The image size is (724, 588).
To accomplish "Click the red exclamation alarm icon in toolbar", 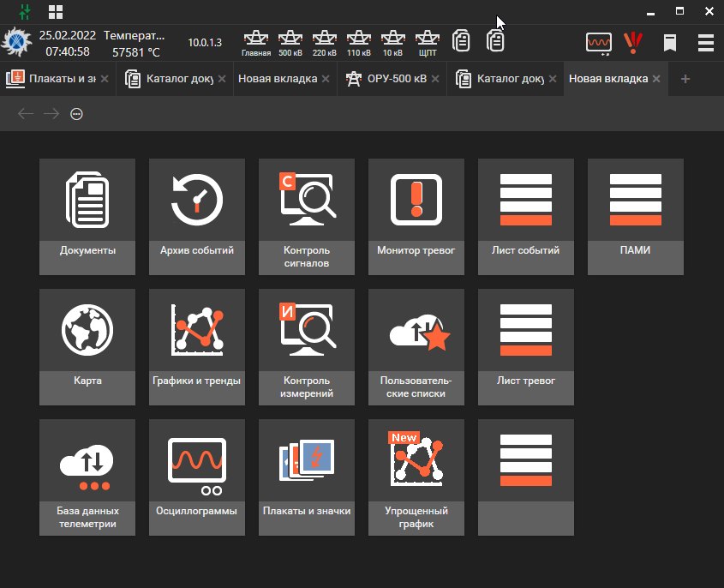I will point(633,42).
